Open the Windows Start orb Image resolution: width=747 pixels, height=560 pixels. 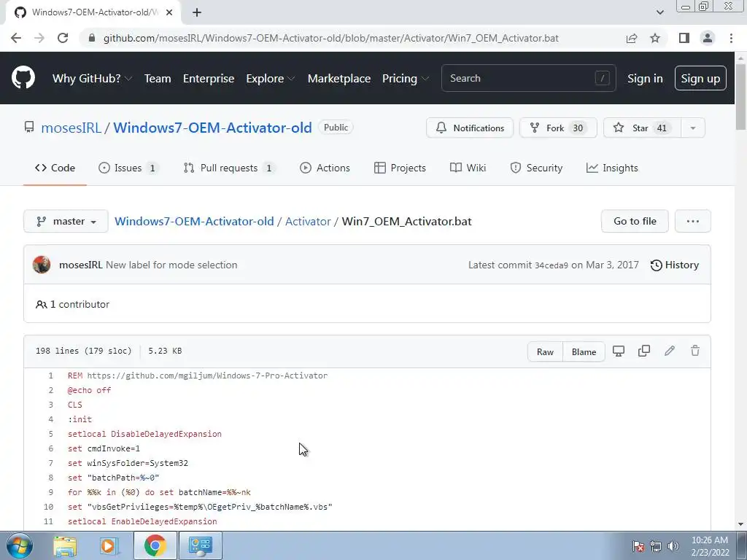pyautogui.click(x=19, y=545)
